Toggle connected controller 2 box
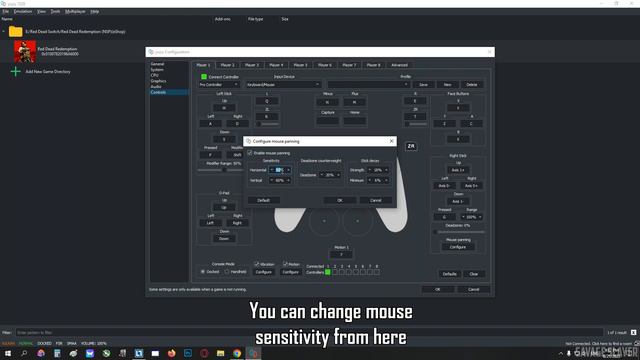The height and width of the screenshot is (360, 640). [x=335, y=272]
